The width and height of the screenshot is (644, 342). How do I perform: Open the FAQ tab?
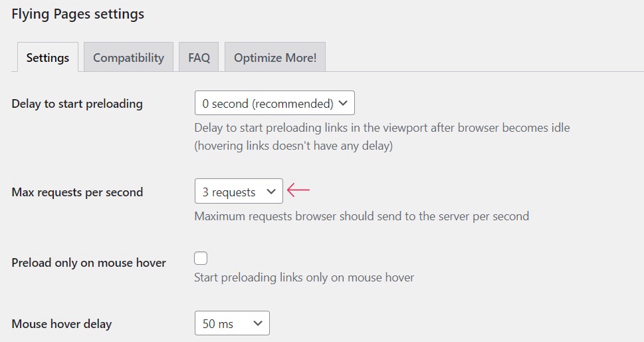tap(199, 57)
